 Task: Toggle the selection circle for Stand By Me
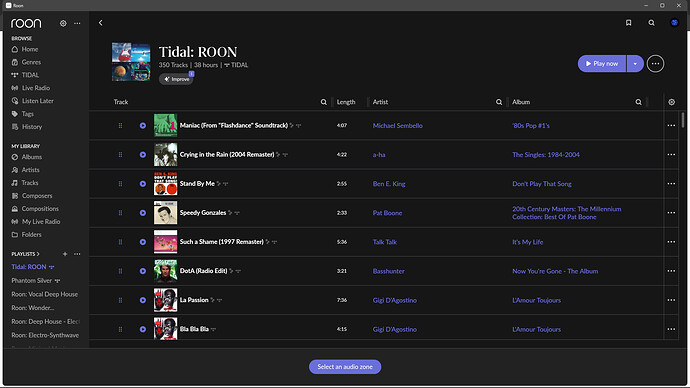click(143, 184)
